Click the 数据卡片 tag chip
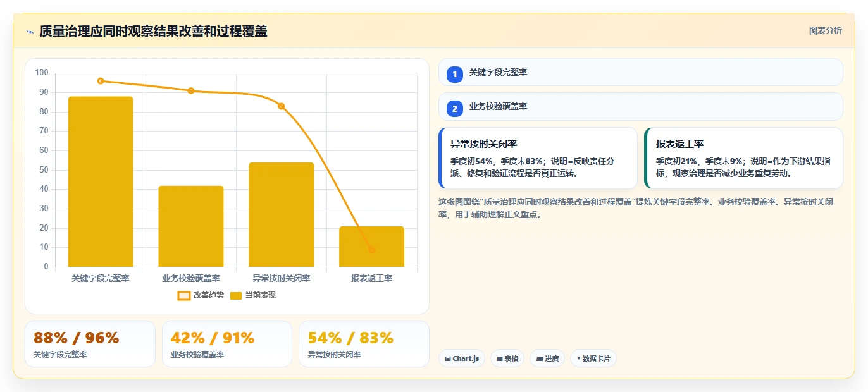Image resolution: width=868 pixels, height=392 pixels. tap(593, 358)
